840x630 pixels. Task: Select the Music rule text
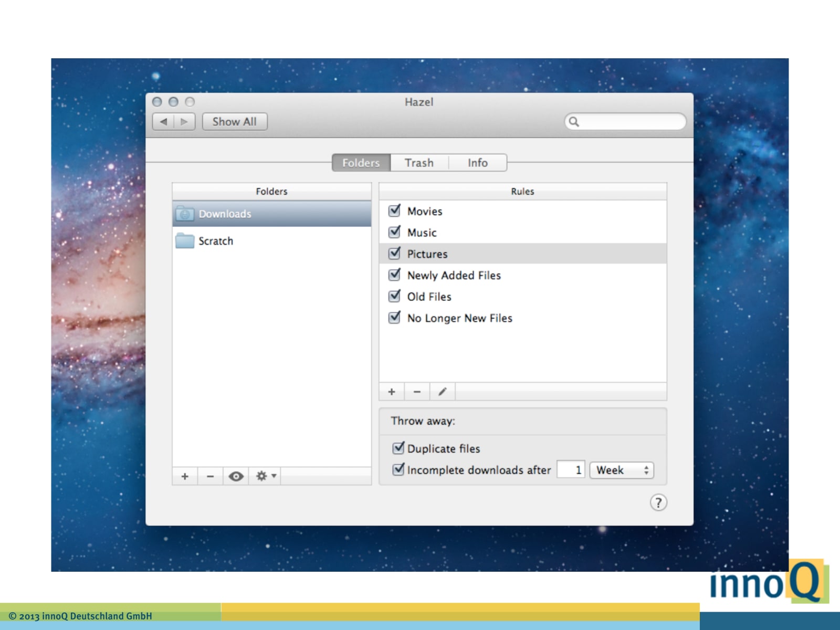pos(422,233)
